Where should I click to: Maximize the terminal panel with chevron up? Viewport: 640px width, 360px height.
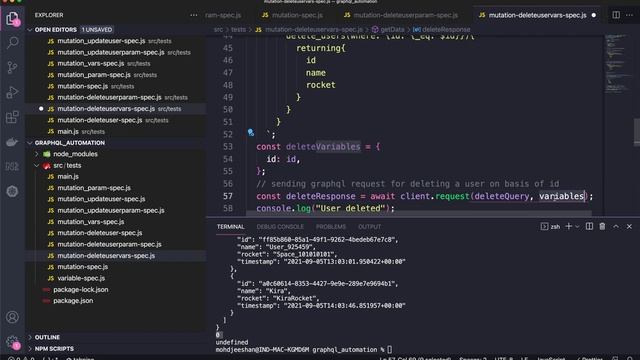616,227
